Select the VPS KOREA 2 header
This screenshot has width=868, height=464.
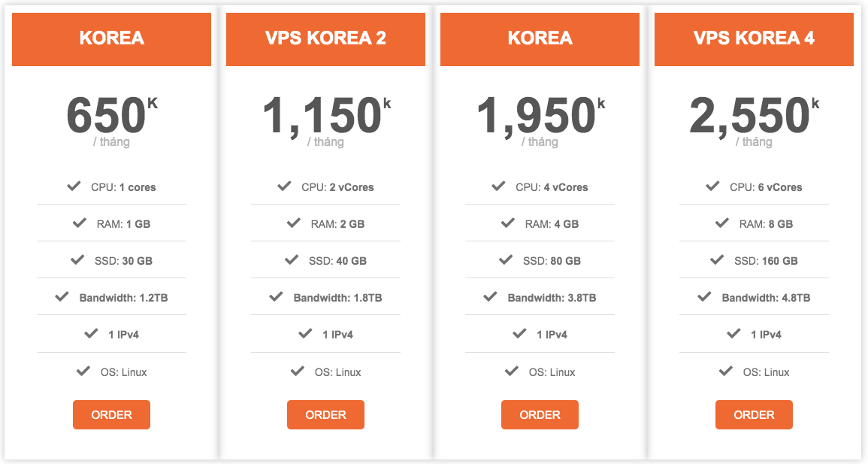[325, 39]
